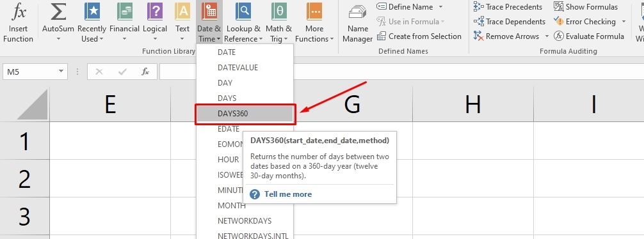This screenshot has height=239, width=644.
Task: Click Evaluate Formula
Action: coord(589,36)
